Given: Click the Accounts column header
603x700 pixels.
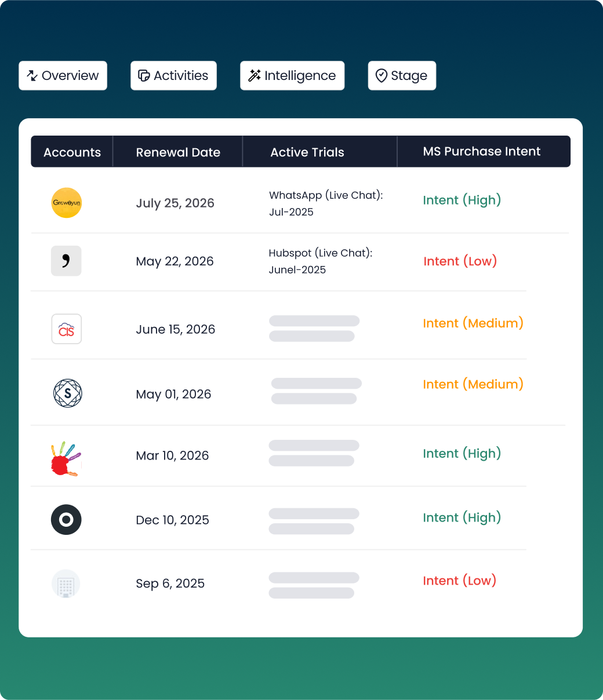Looking at the screenshot, I should (x=72, y=152).
